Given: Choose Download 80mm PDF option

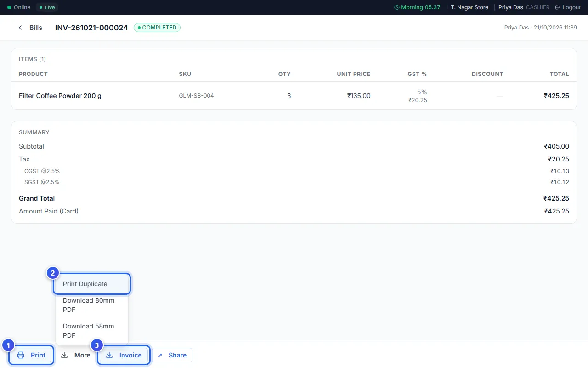Looking at the screenshot, I should [92, 305].
